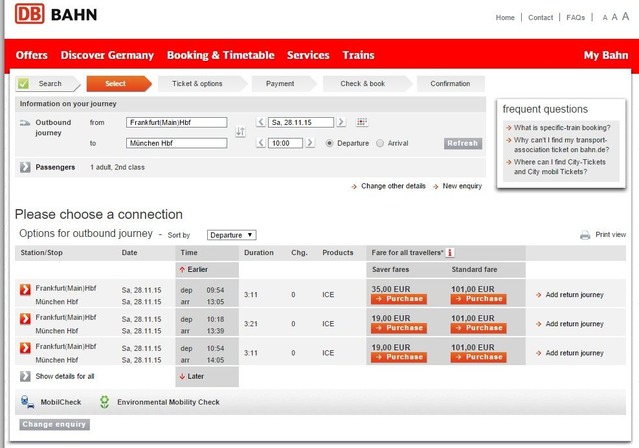Click the Confirmation step
639x448 pixels.
click(x=451, y=84)
